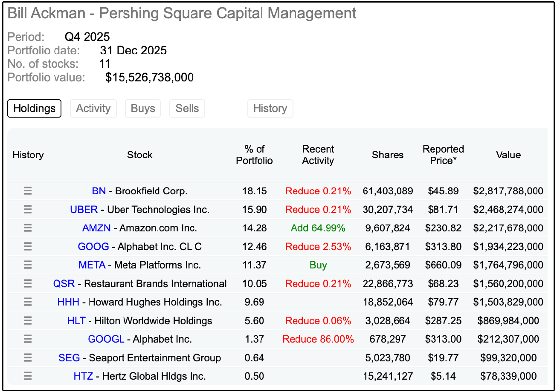The width and height of the screenshot is (557, 392).
Task: Click the share count 61,403,089
Action: [388, 191]
